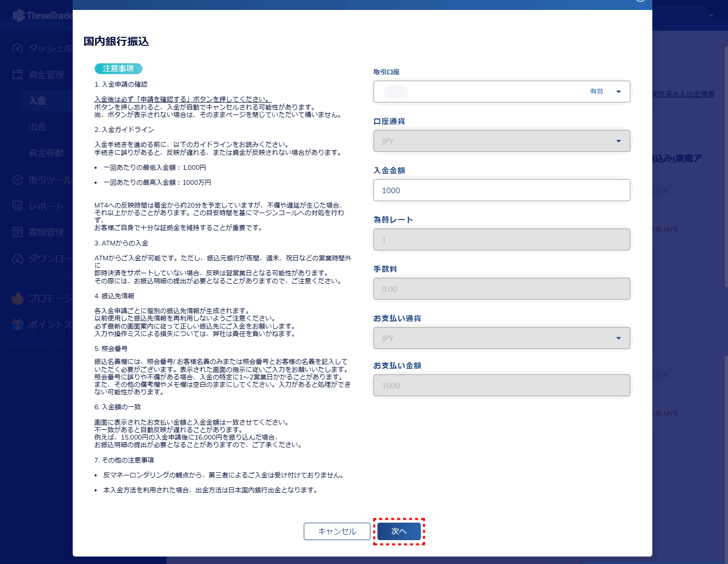Click the text '一回あたりの最高入金額：1000万円'
Image resolution: width=728 pixels, height=564 pixels.
(x=157, y=183)
